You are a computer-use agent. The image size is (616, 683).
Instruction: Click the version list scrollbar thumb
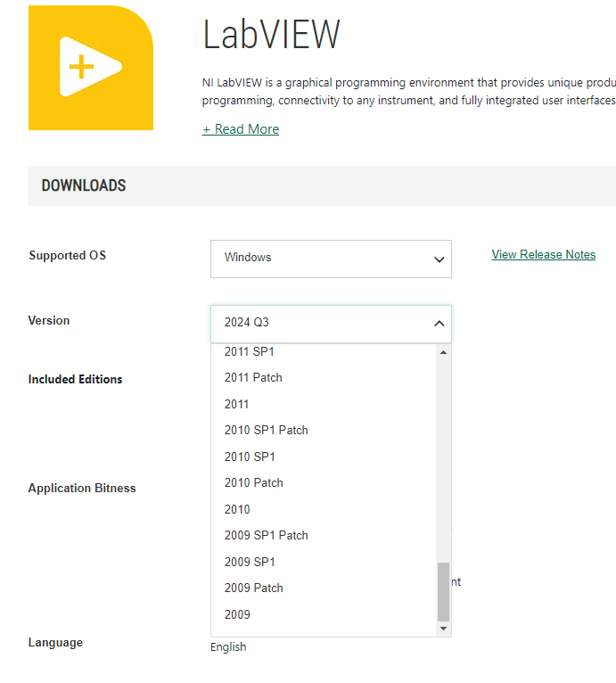click(x=443, y=591)
